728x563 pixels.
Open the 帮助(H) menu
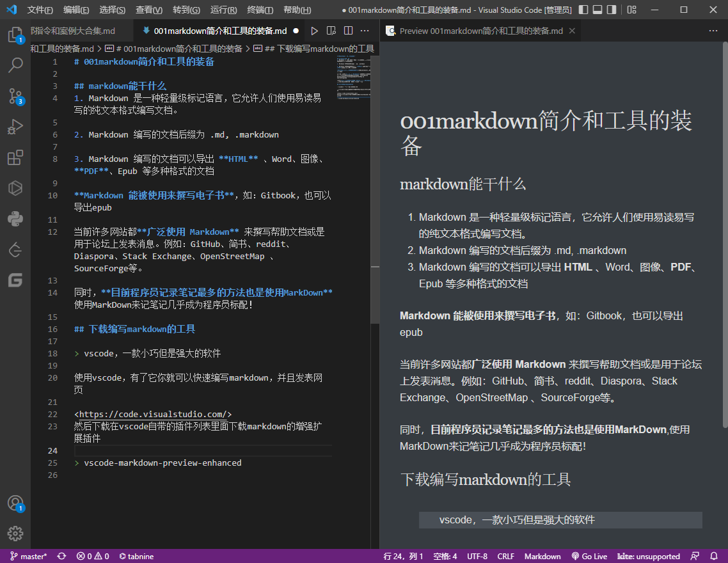(x=297, y=10)
